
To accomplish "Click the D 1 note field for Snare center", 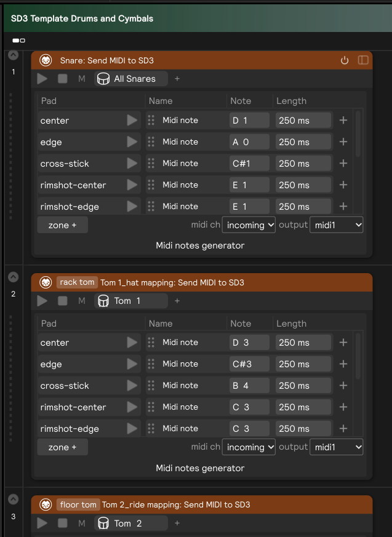I will [x=249, y=121].
